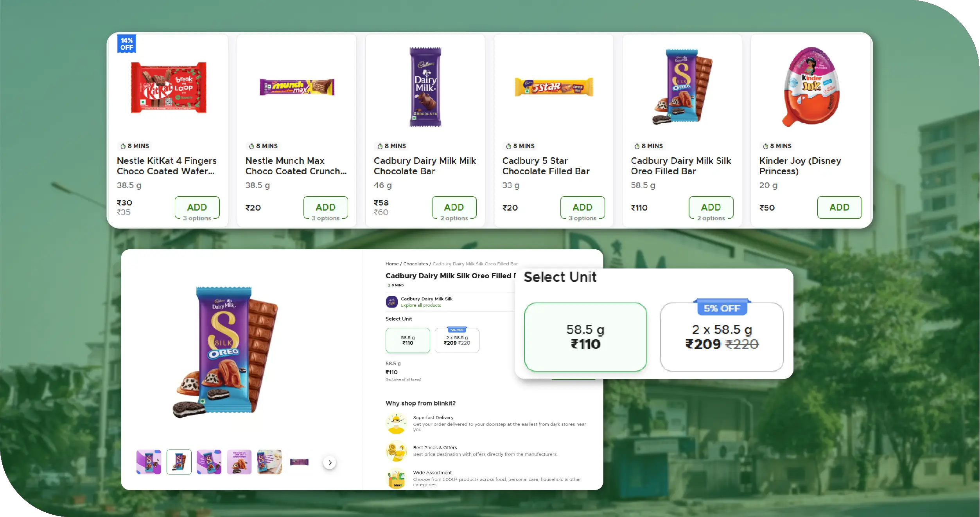Choose small 58.5 g ₹110 unit option

tap(407, 340)
